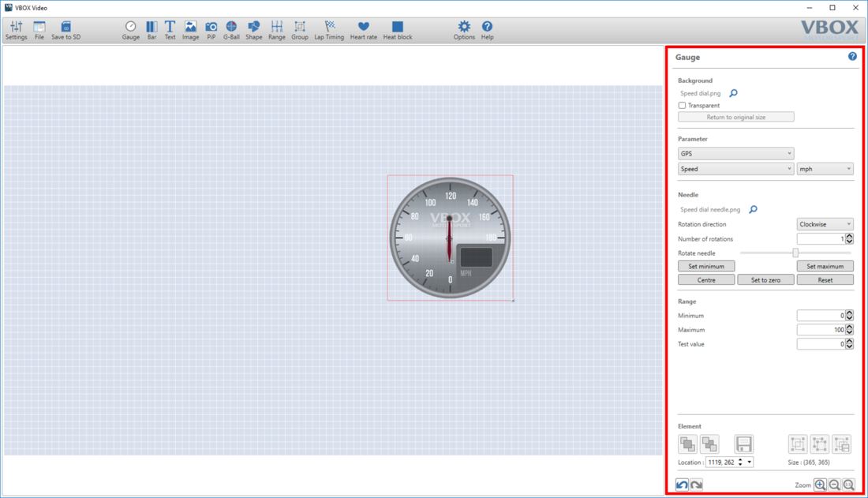Click the Group tool
The image size is (868, 498).
pyautogui.click(x=300, y=30)
